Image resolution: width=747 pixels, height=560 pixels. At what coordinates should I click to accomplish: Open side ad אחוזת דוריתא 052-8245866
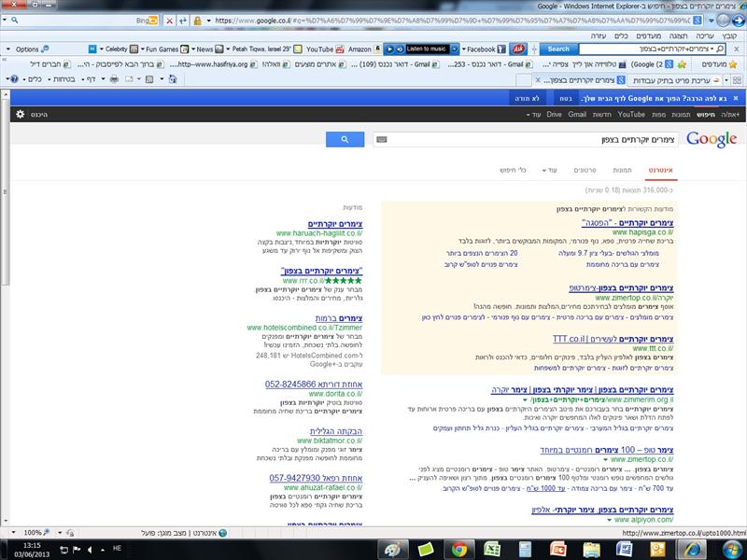point(314,385)
